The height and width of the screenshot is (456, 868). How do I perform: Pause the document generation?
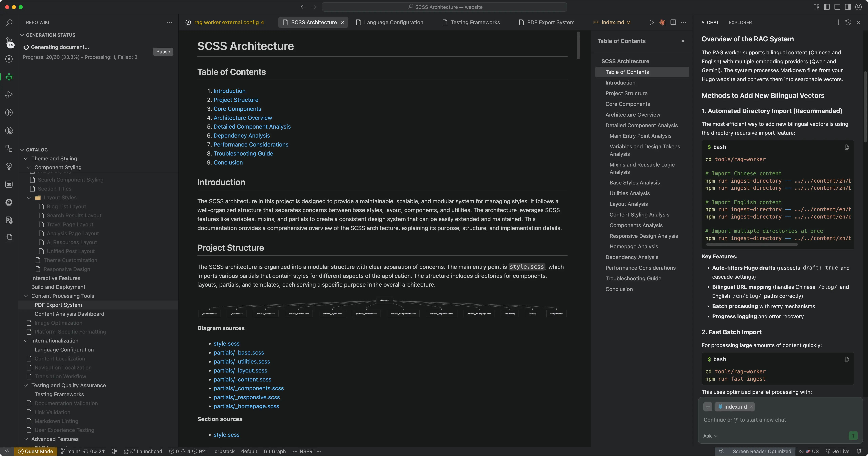163,51
